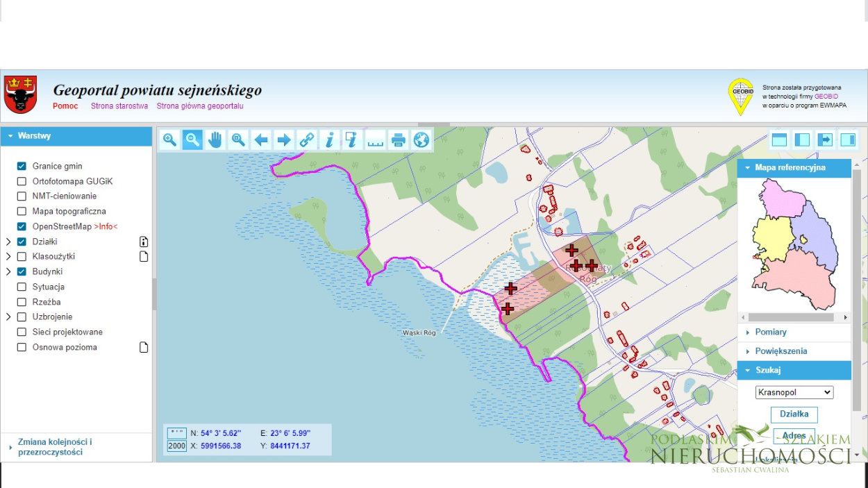
Task: Enable Sieci projektowane layer checkbox
Action: pyautogui.click(x=22, y=332)
